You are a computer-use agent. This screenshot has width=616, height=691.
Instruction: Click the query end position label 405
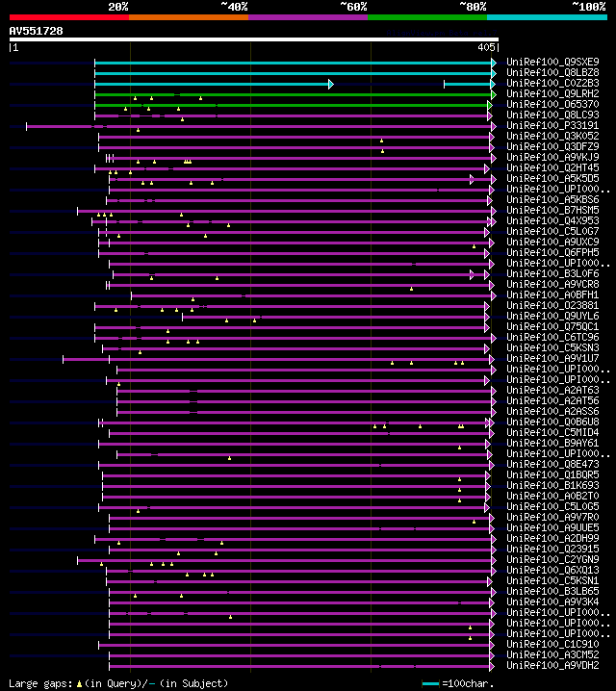486,47
